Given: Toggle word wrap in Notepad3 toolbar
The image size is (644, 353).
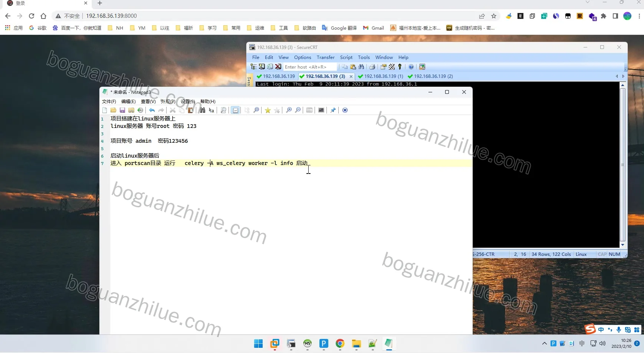Looking at the screenshot, I should coord(235,110).
